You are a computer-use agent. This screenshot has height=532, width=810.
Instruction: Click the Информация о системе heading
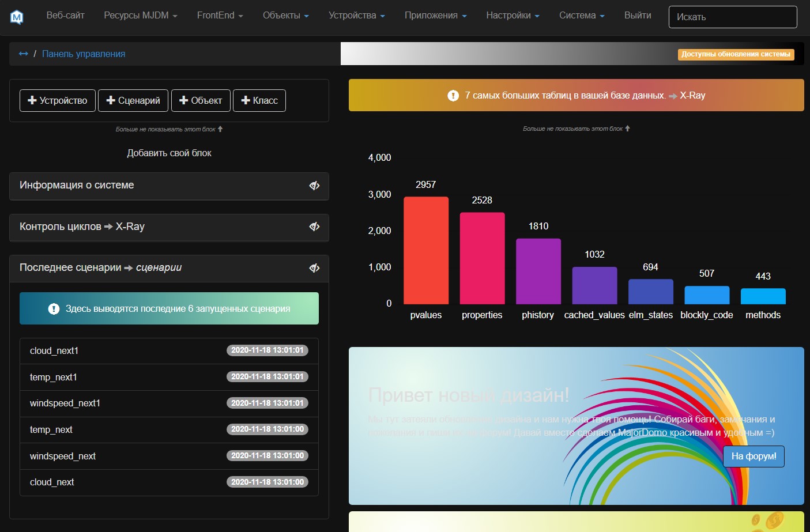77,185
